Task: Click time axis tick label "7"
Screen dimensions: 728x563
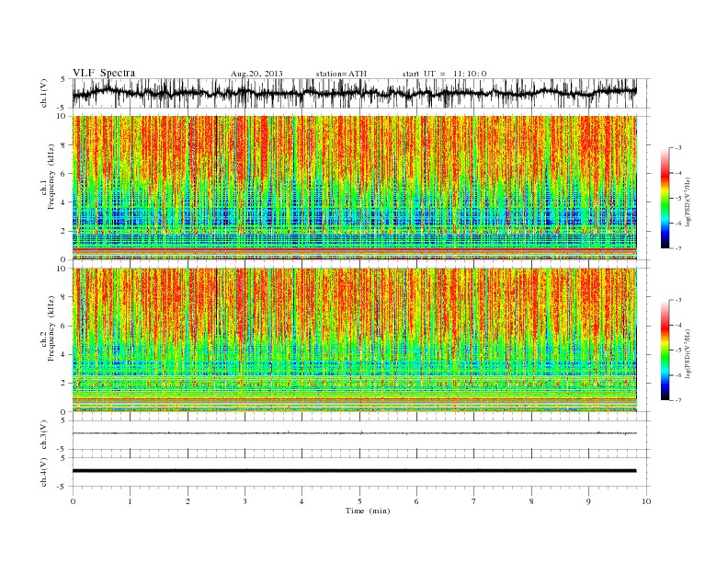Action: tap(474, 501)
